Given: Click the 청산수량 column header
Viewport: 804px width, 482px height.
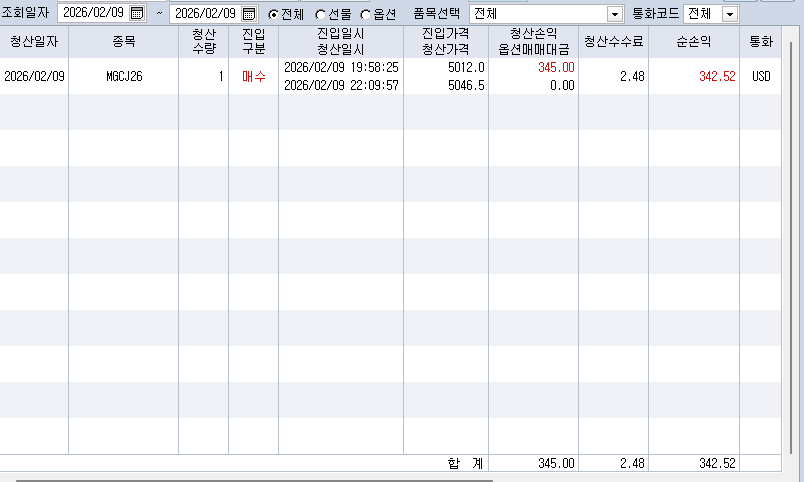Looking at the screenshot, I should 204,42.
